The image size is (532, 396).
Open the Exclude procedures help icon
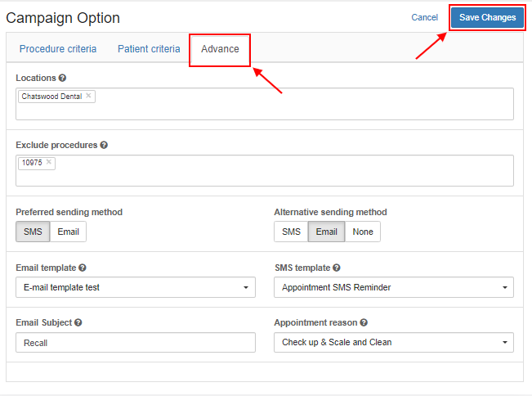104,145
